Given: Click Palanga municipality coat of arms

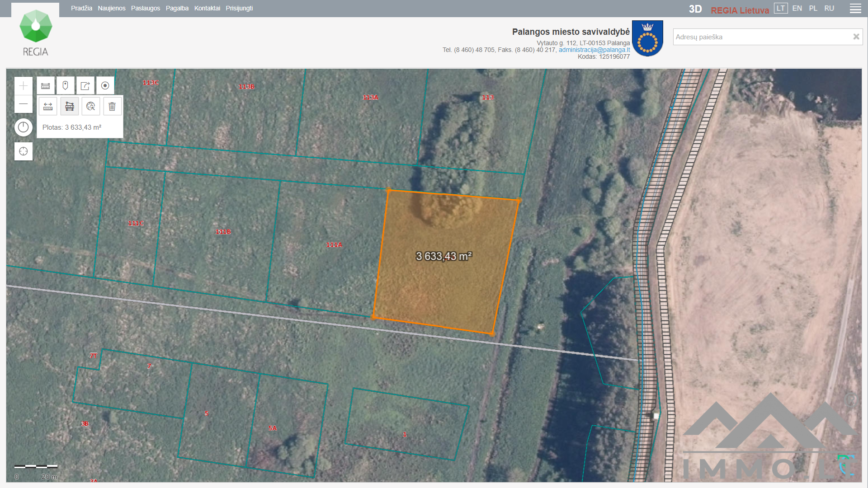Looking at the screenshot, I should point(647,38).
